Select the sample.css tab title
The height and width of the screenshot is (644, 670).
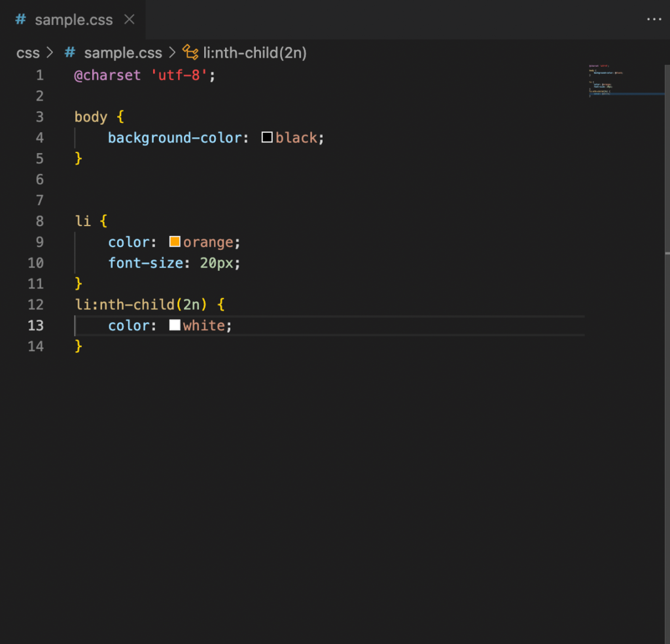point(73,20)
